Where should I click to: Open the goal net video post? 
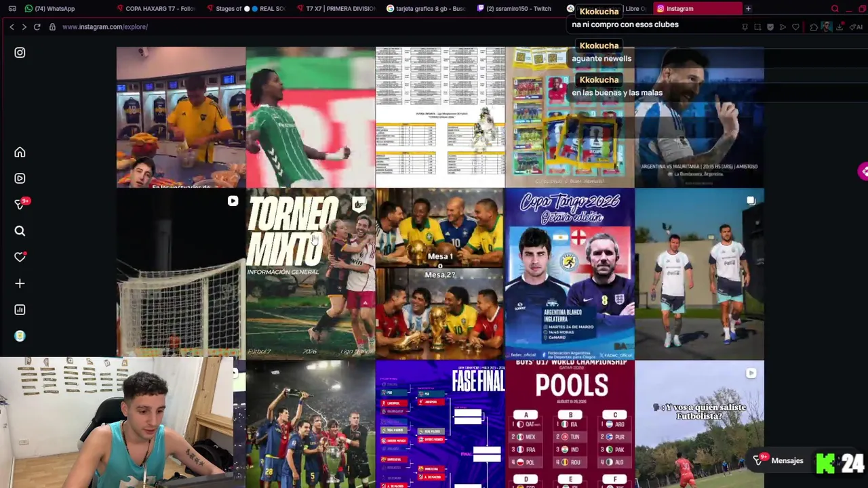[180, 273]
